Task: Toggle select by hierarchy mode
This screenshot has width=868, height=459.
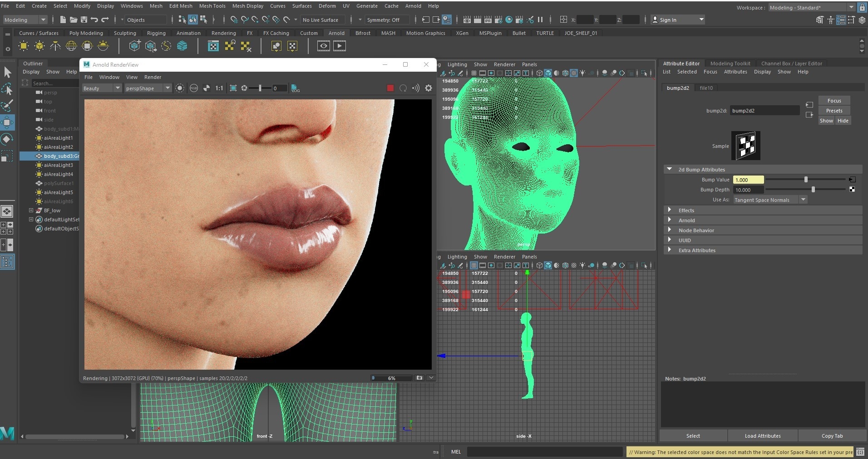Action: [182, 20]
